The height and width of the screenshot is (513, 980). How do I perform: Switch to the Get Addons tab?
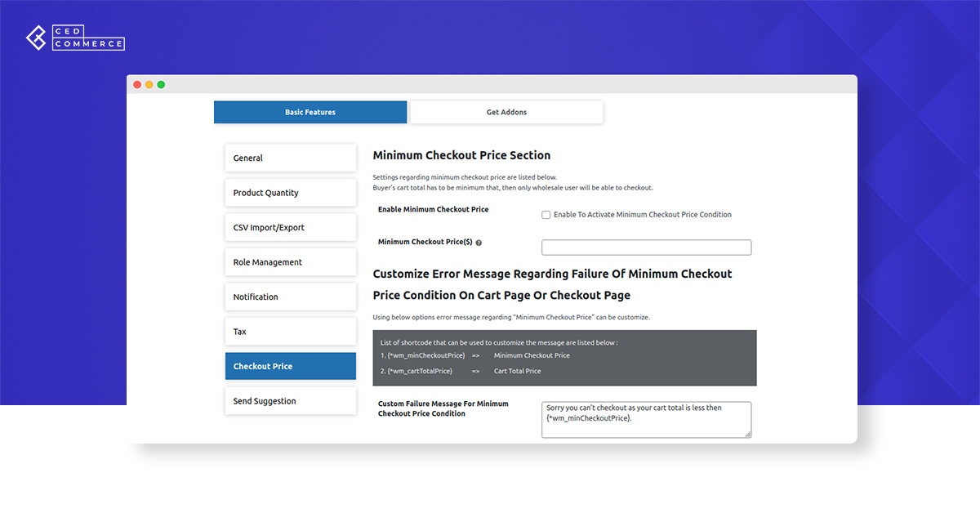coord(506,112)
